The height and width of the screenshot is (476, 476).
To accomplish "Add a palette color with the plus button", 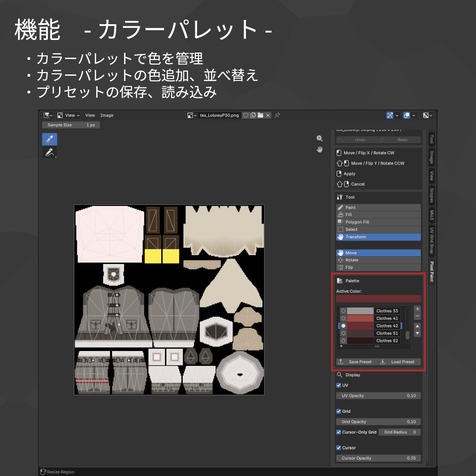I will [x=417, y=309].
